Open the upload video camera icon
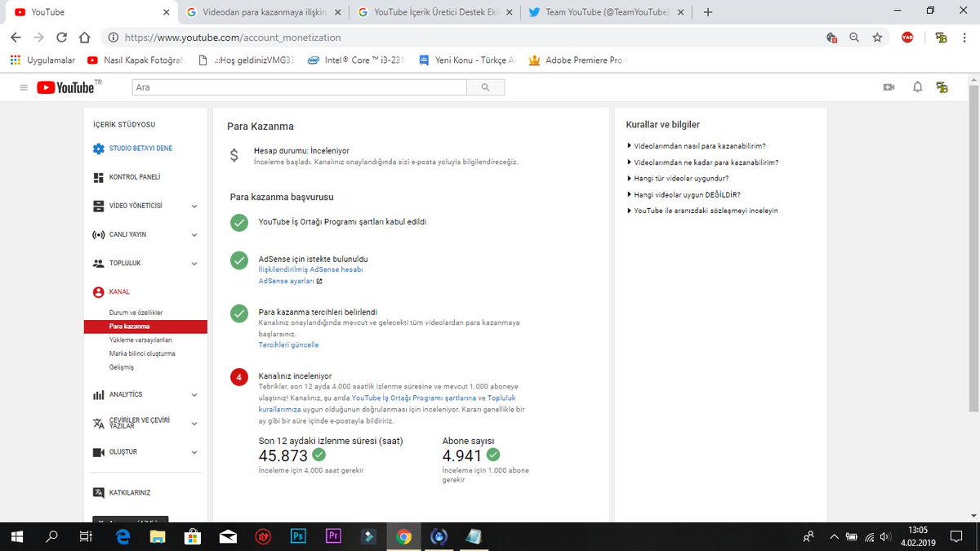980x551 pixels. tap(889, 87)
